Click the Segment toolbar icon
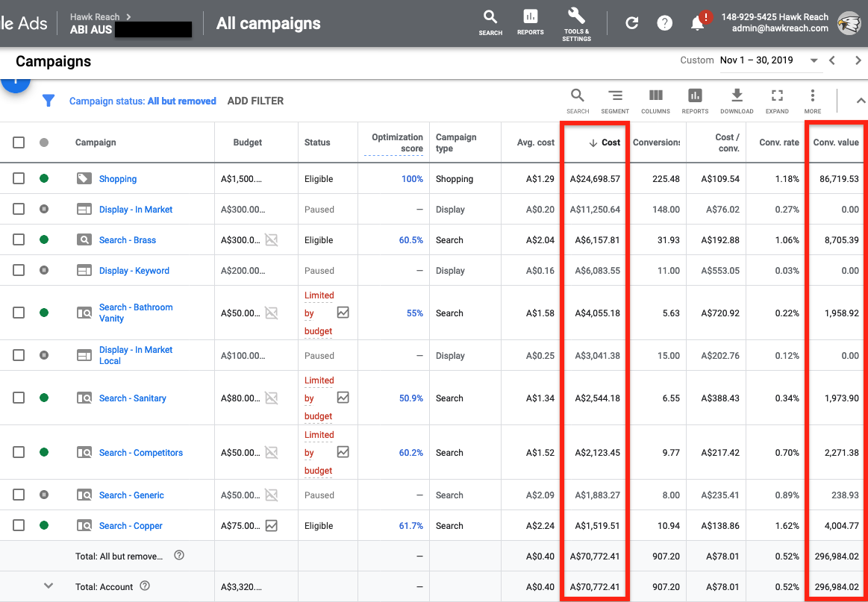 tap(615, 101)
